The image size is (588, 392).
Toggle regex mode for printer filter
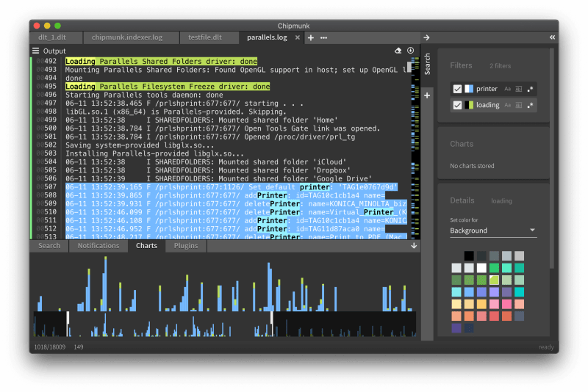tap(530, 89)
